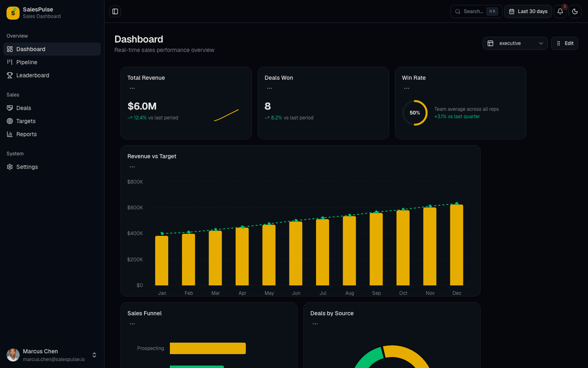Open the notification bell with badge
The width and height of the screenshot is (588, 368).
point(560,11)
